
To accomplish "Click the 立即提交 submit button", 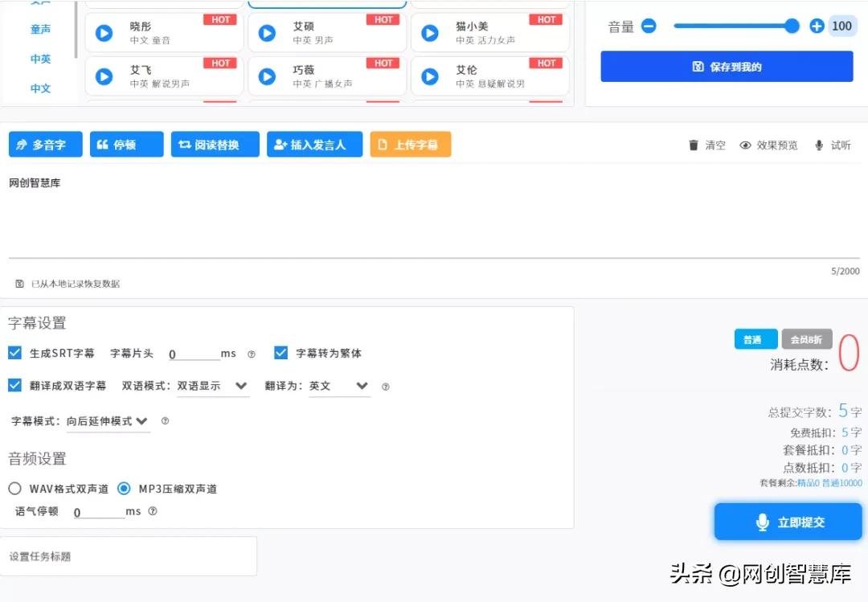I will (x=788, y=521).
